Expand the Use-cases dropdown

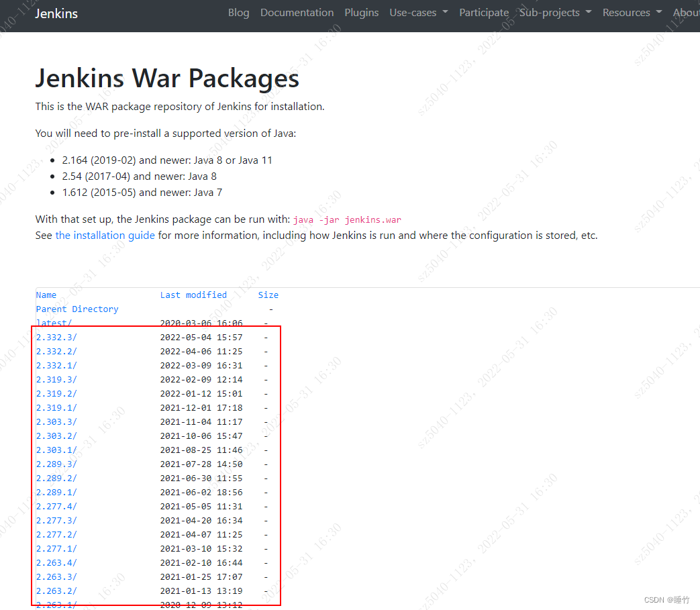(x=418, y=13)
